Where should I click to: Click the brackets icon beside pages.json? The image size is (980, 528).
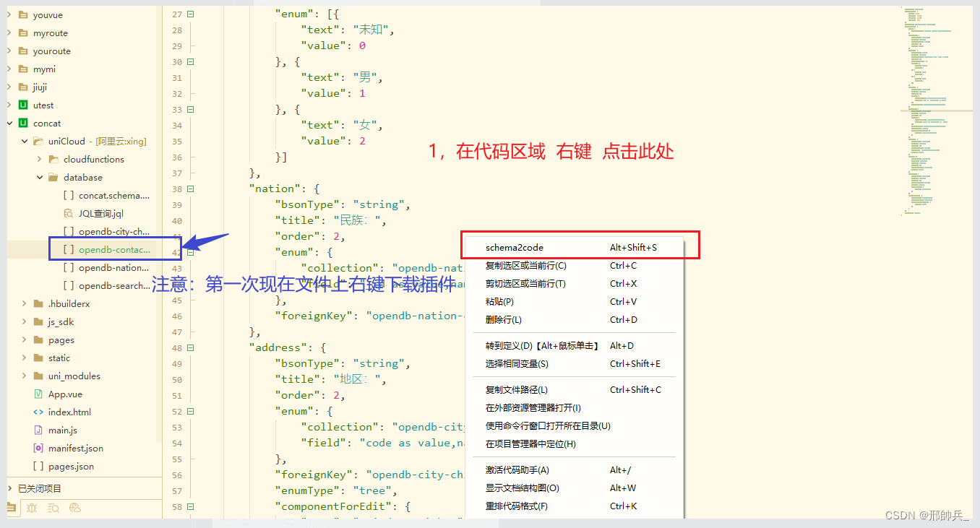[x=38, y=467]
